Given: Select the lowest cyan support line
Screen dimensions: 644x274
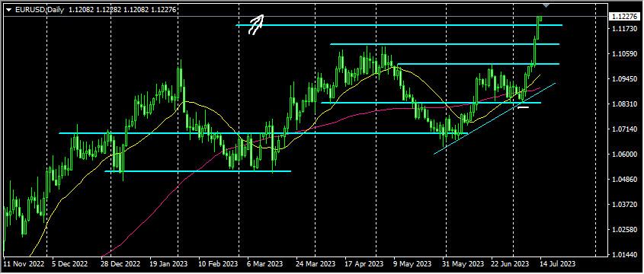Looking at the screenshot, I should pos(197,171).
